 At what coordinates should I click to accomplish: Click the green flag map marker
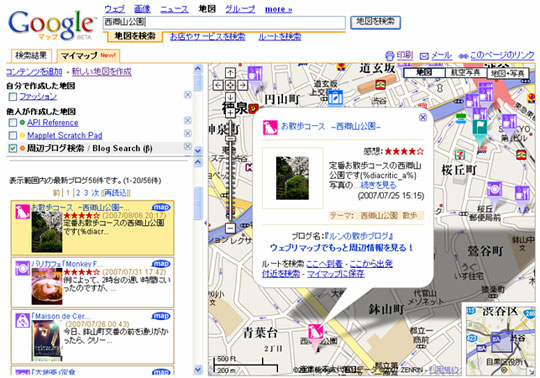point(479,128)
